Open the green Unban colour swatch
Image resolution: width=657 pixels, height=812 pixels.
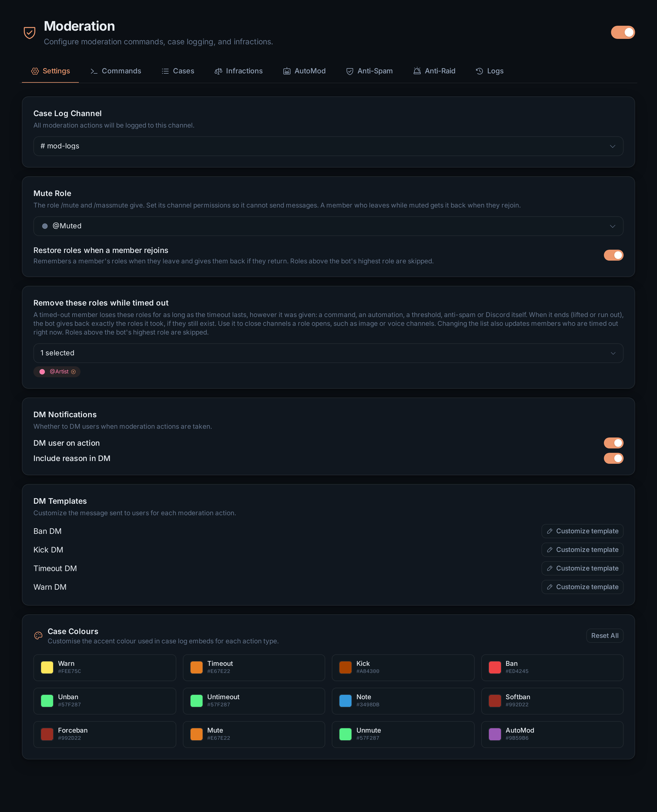tap(47, 701)
